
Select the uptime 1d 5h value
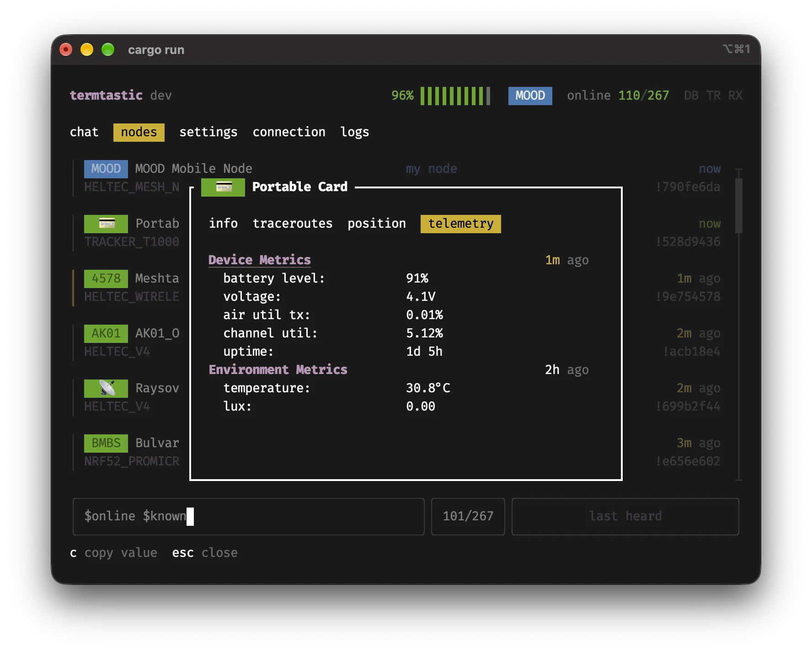coord(424,352)
